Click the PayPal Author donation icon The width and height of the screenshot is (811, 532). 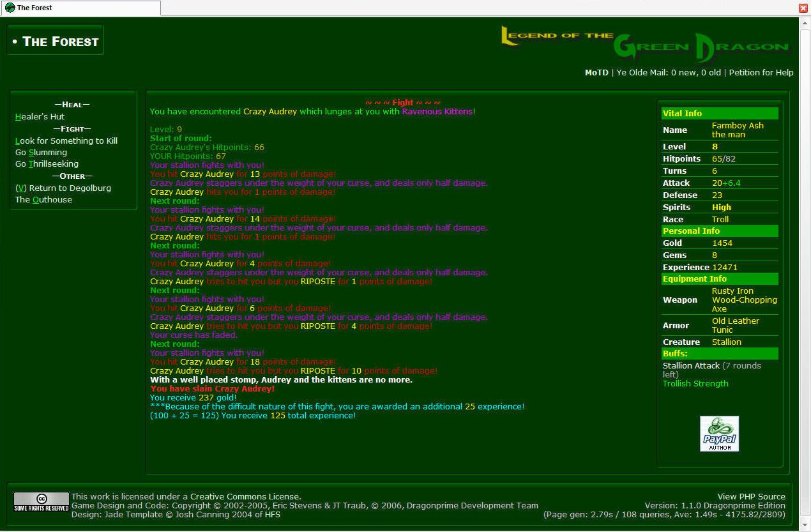pos(719,434)
